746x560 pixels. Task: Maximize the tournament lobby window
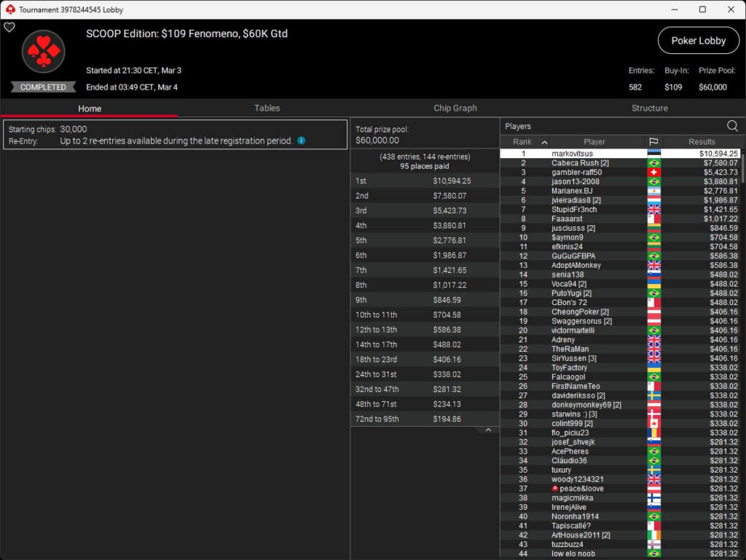pyautogui.click(x=702, y=9)
